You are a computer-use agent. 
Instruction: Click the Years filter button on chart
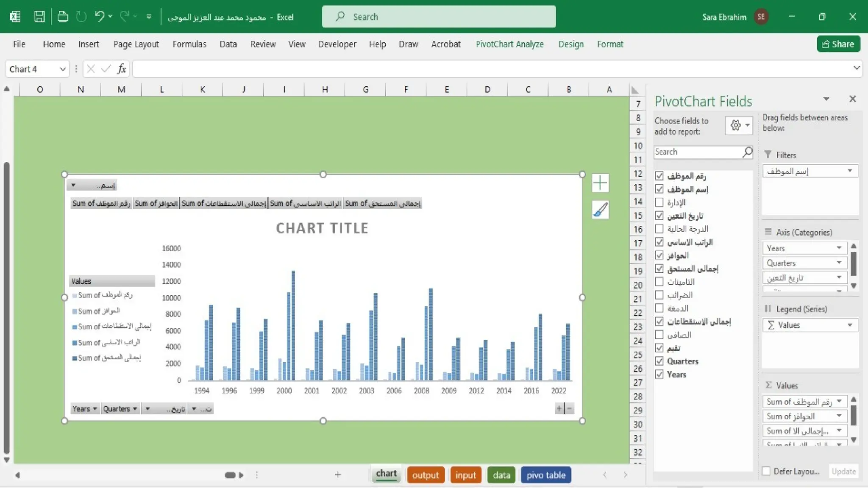point(84,409)
